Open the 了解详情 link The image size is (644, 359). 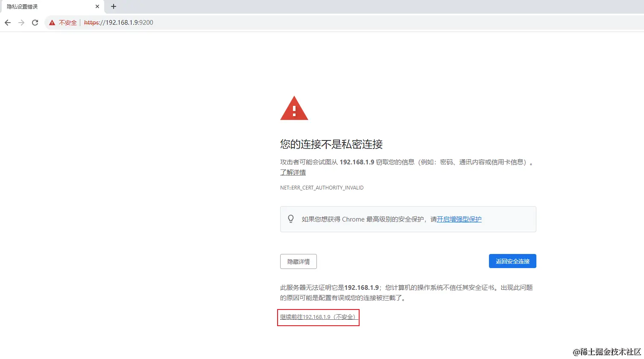pos(293,172)
